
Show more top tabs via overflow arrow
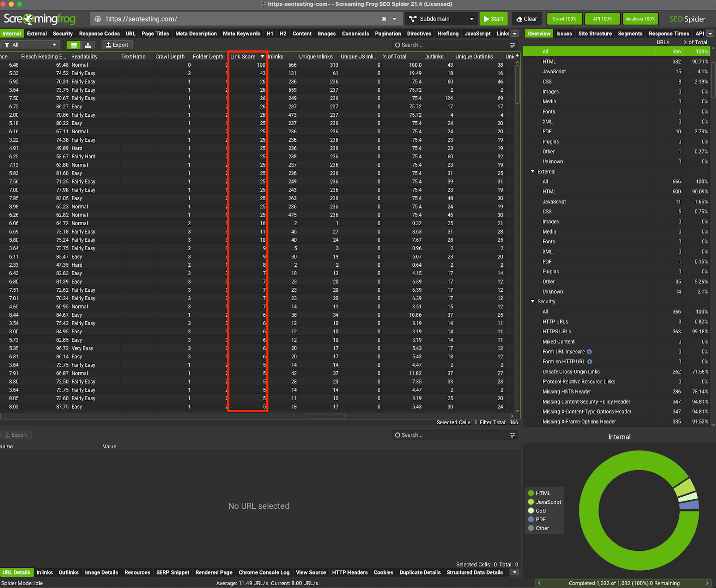[x=515, y=34]
